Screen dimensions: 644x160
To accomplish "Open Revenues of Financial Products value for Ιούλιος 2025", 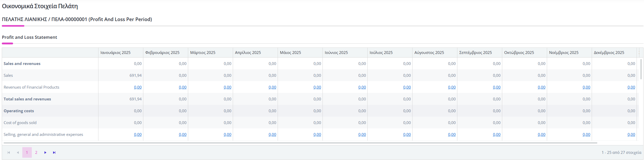I will pyautogui.click(x=407, y=87).
